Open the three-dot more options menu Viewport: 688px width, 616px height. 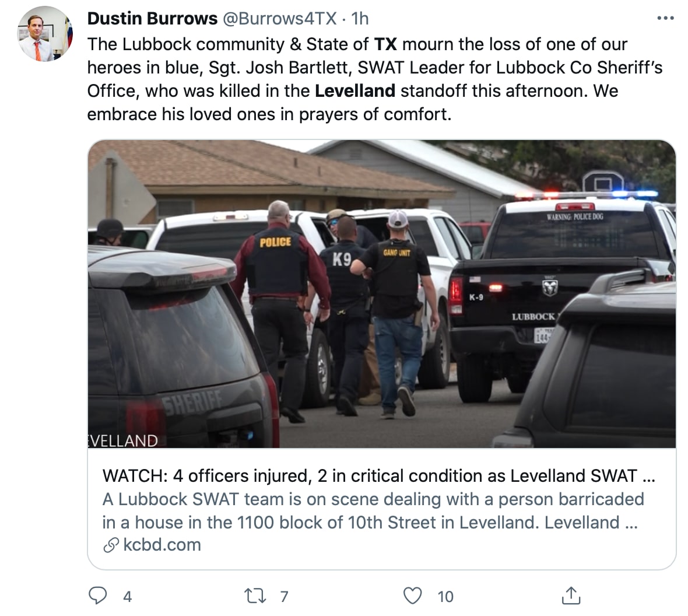(x=665, y=19)
